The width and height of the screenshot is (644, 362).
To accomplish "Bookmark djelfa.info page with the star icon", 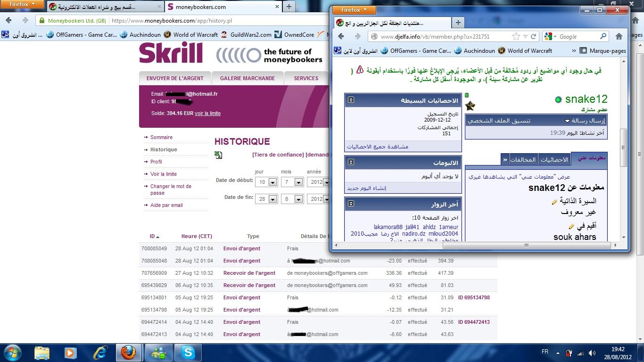I will click(516, 36).
